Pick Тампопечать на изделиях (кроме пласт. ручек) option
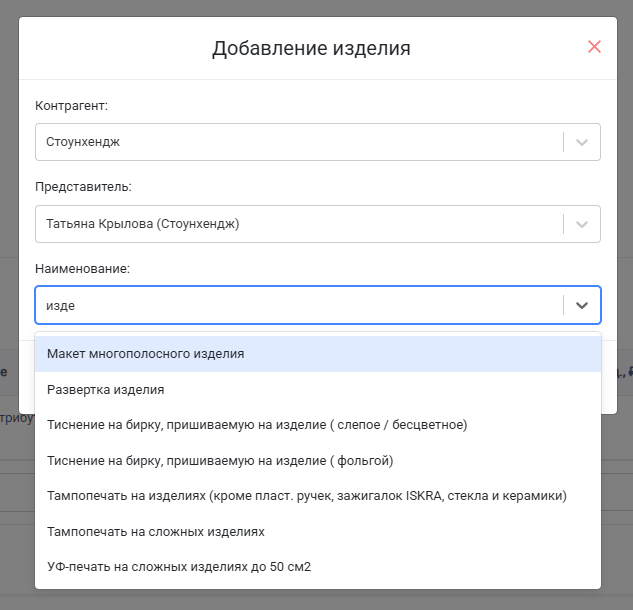This screenshot has height=610, width=633. pyautogui.click(x=318, y=496)
